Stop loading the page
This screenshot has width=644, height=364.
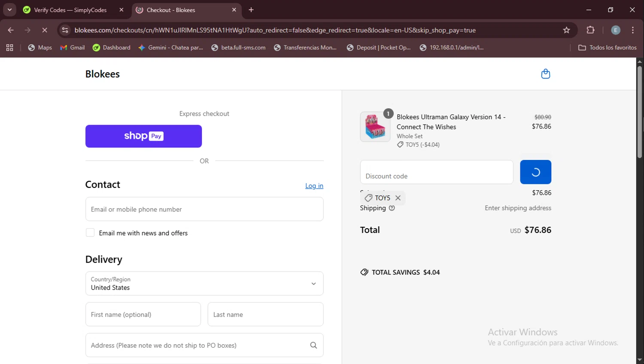point(45,30)
